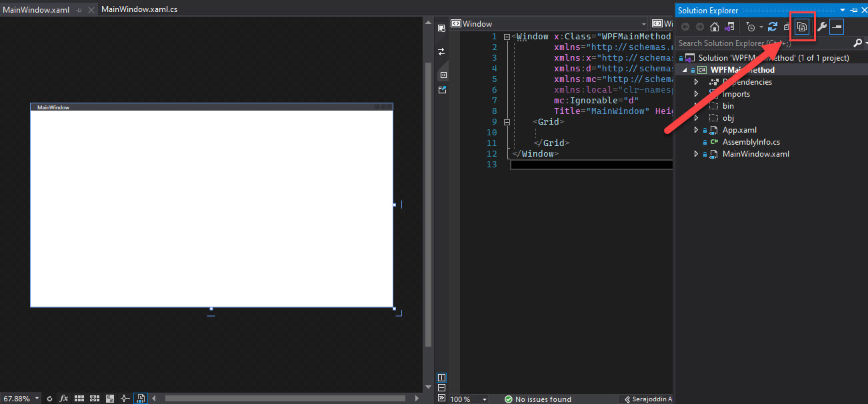Click the fx effects icon in designer bar
This screenshot has width=868, height=404.
(x=64, y=398)
